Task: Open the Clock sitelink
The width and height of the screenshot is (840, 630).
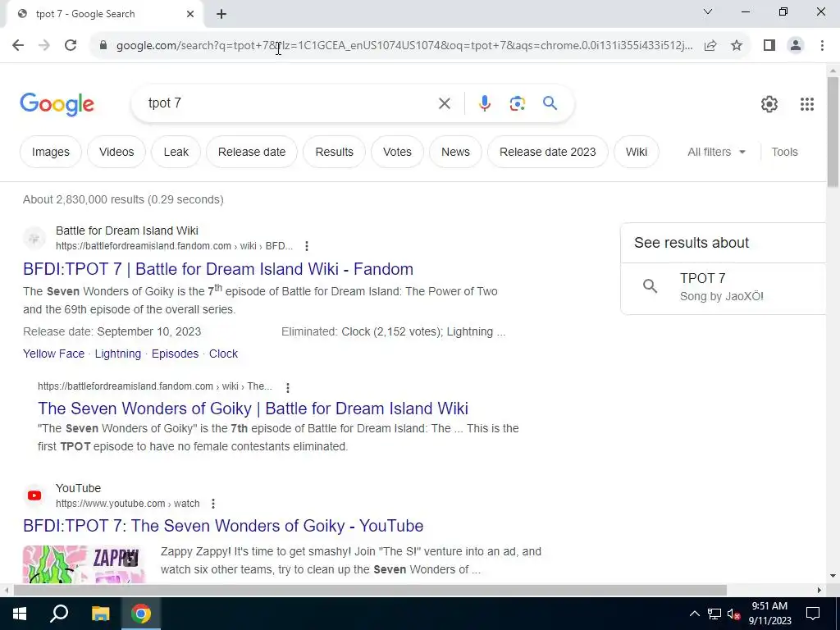Action: (223, 354)
